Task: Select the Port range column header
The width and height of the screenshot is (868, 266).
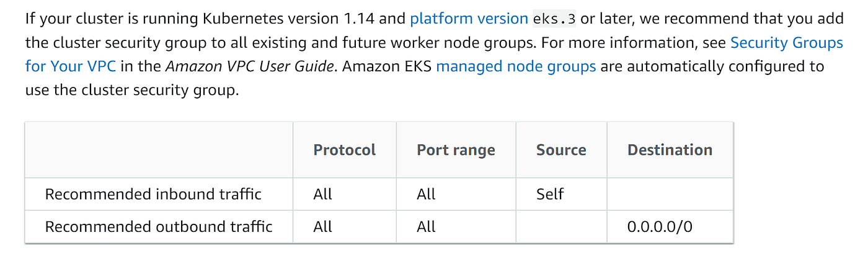Action: tap(456, 150)
